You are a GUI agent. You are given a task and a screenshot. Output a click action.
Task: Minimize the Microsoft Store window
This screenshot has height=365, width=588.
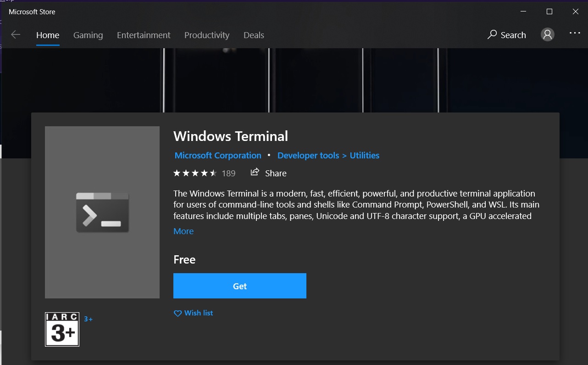pyautogui.click(x=523, y=11)
